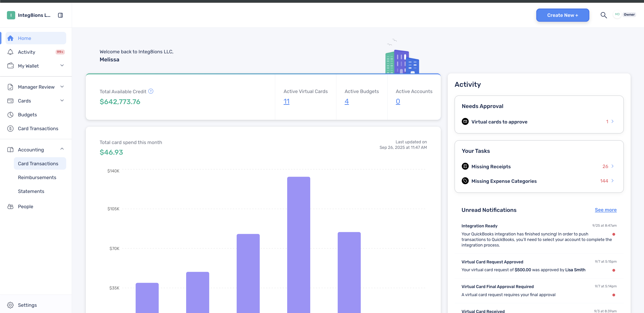This screenshot has height=313, width=644.
Task: Click the Total Available Credit help icon
Action: click(x=151, y=91)
